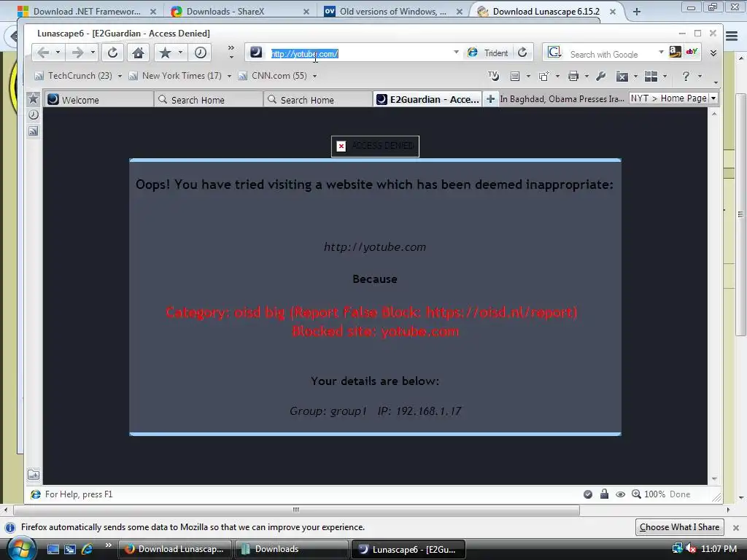Open the CNN.com (55) feed bookmark

click(273, 76)
